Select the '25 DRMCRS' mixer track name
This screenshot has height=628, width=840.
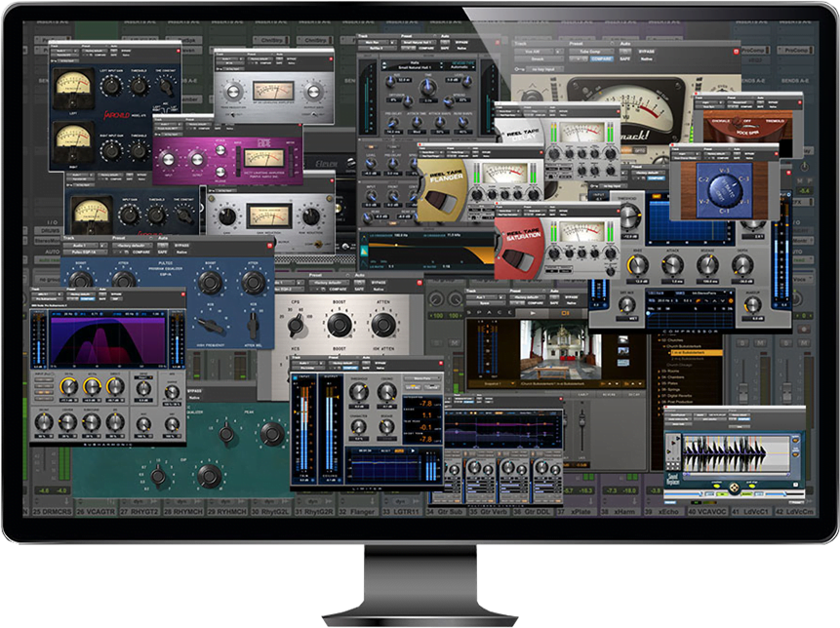52,512
